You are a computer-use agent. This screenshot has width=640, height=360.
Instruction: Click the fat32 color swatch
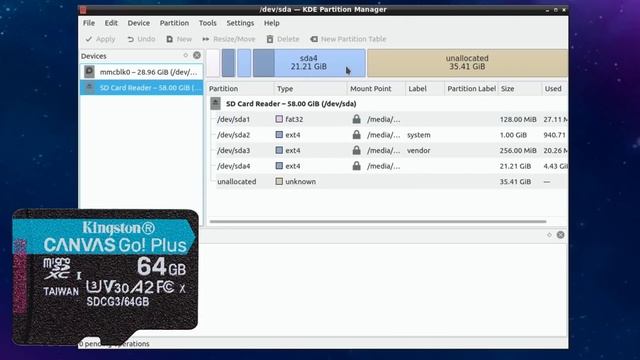point(279,119)
